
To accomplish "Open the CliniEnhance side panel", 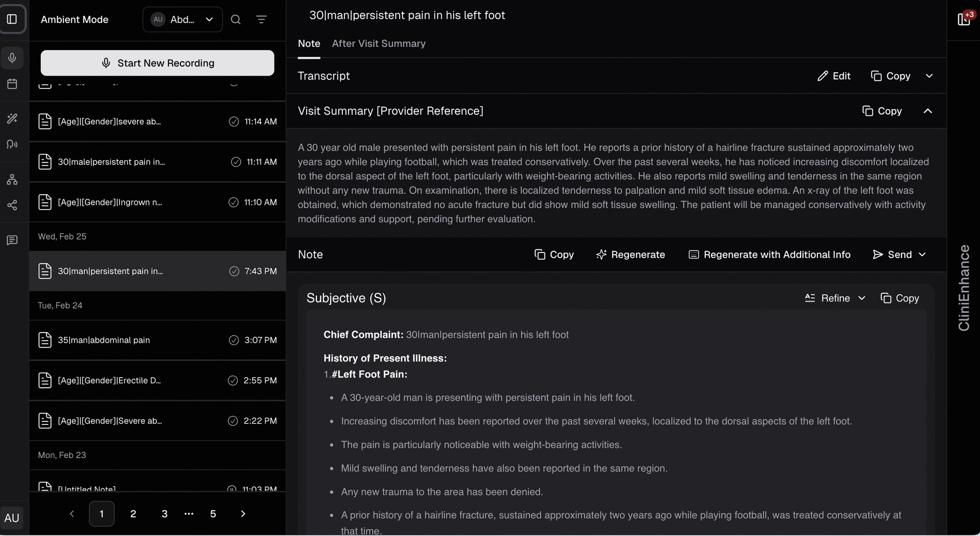I will 964,288.
